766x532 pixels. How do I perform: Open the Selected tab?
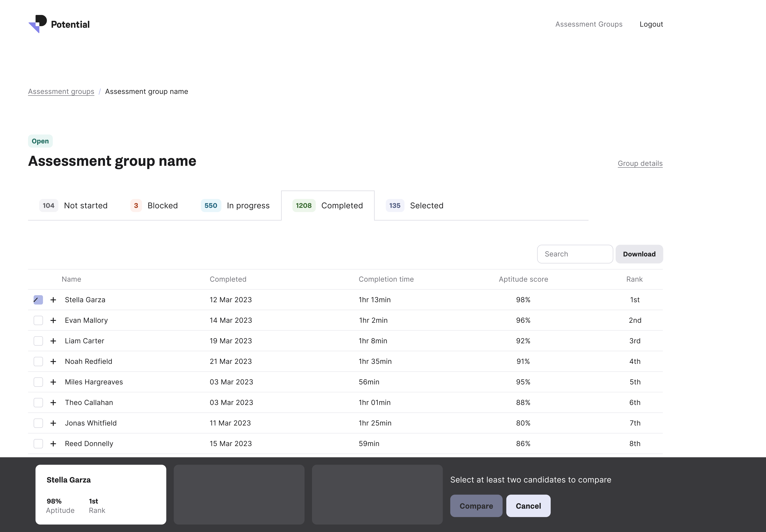coord(415,206)
